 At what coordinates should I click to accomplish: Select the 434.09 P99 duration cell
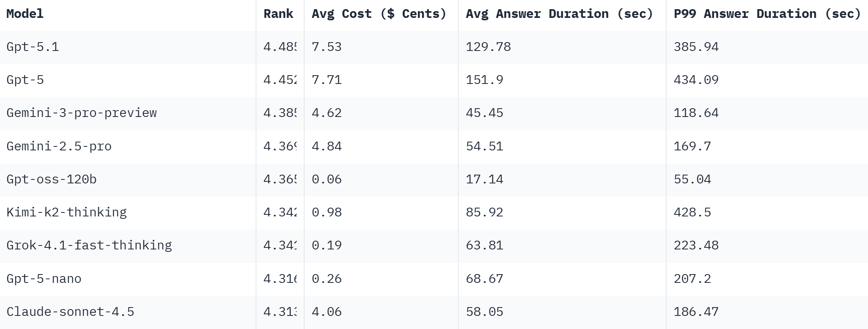coord(696,80)
